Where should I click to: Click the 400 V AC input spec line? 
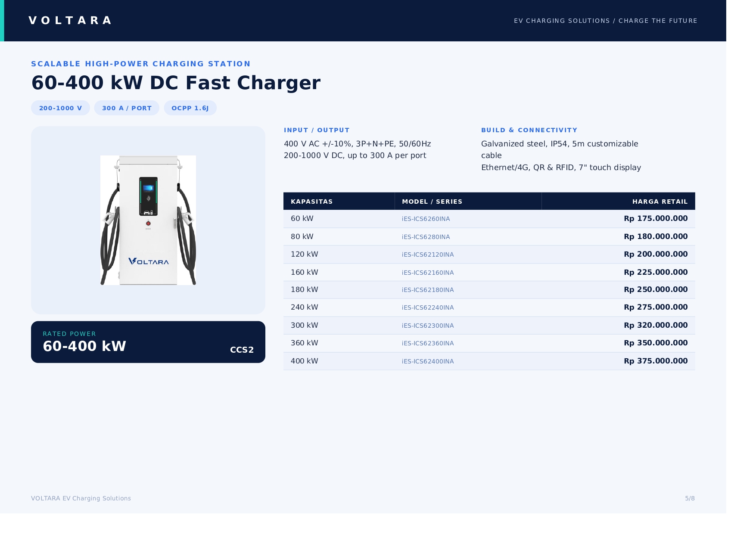coord(358,144)
